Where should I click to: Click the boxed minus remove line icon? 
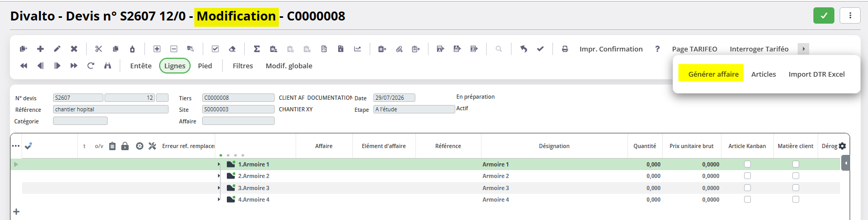[174, 49]
